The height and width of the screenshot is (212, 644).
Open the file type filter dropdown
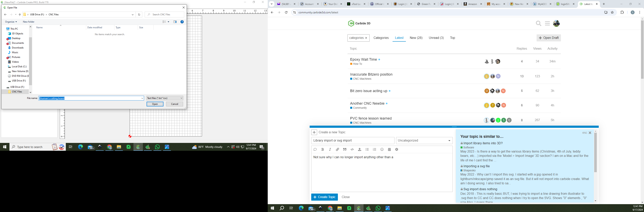pyautogui.click(x=165, y=98)
